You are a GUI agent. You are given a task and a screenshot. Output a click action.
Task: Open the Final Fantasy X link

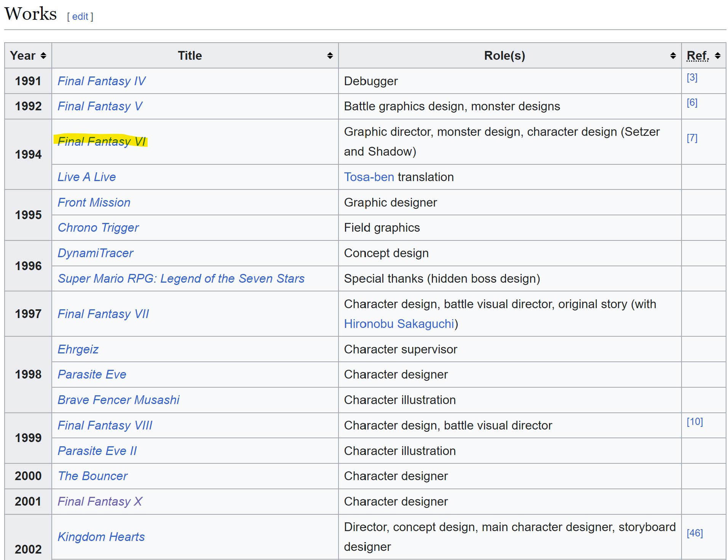[100, 501]
